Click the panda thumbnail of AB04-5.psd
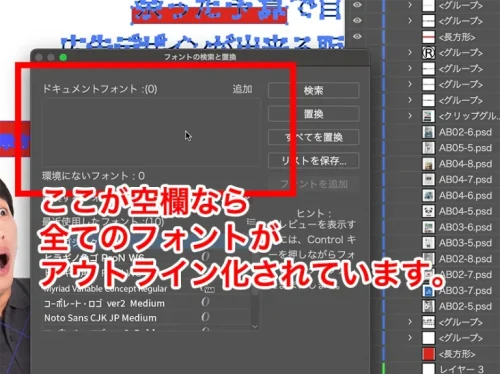 428,211
